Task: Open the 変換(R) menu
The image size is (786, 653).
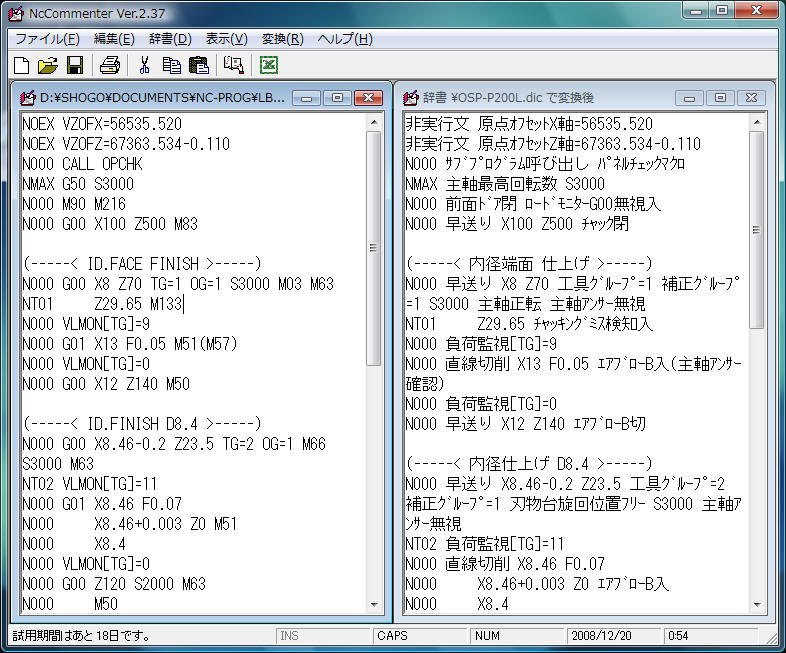Action: [283, 39]
